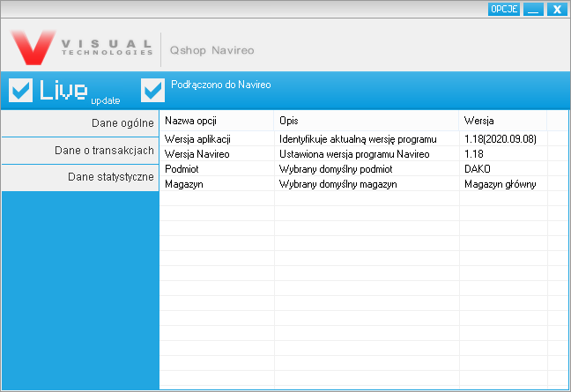Click the Live update label text
571x392 pixels.
[80, 91]
